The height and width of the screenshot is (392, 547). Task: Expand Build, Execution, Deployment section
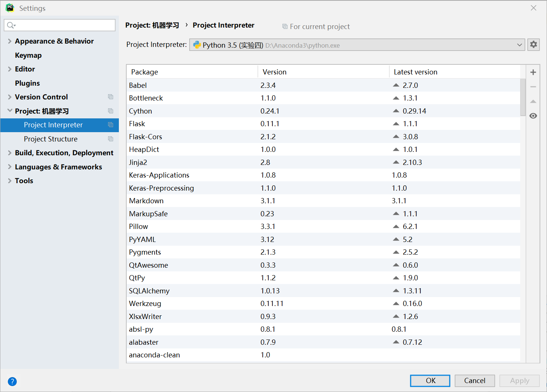10,153
